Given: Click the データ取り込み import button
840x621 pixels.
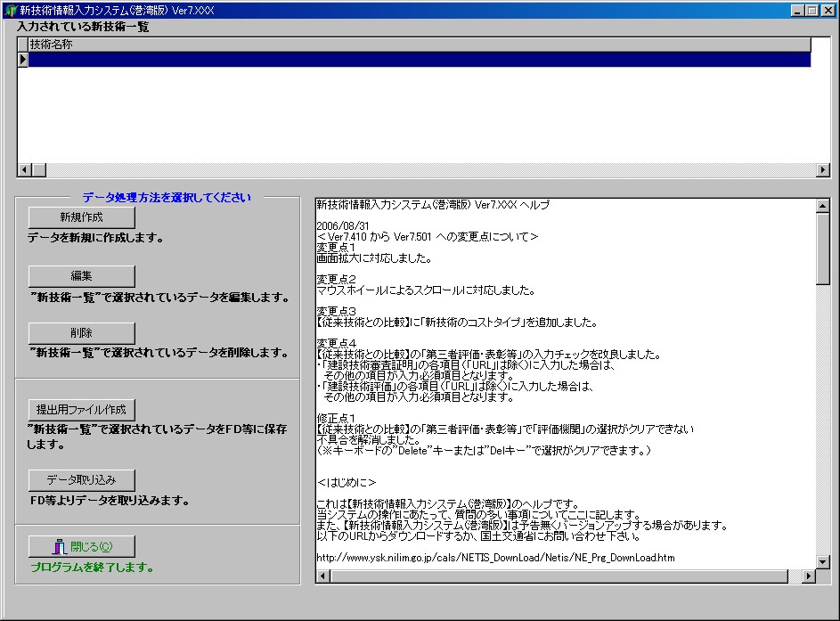Looking at the screenshot, I should [x=82, y=480].
